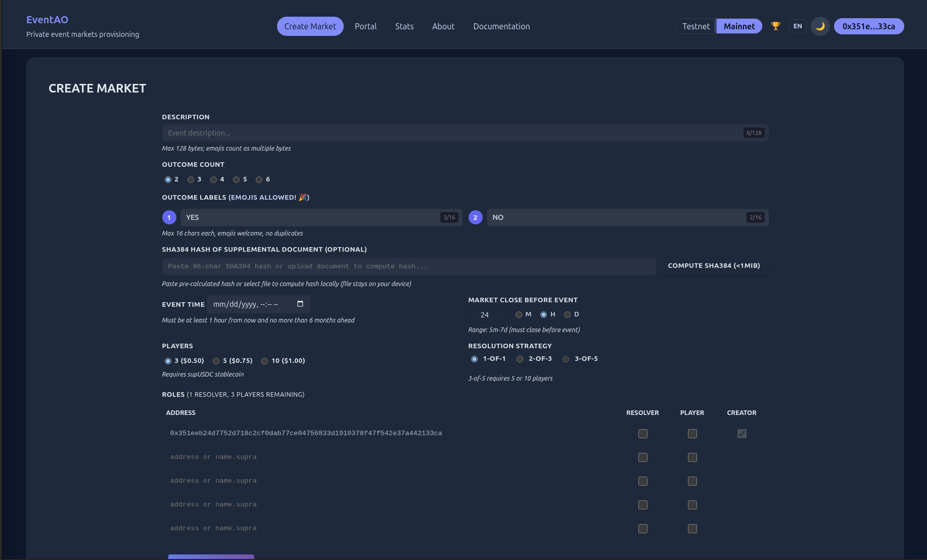Switch to the Stats page
The height and width of the screenshot is (560, 927).
[x=404, y=26]
